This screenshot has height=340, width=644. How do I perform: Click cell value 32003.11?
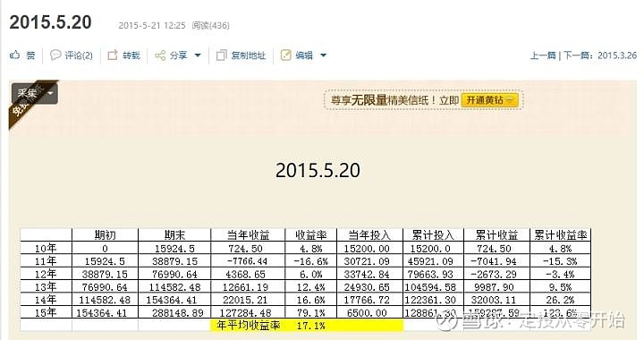(494, 300)
